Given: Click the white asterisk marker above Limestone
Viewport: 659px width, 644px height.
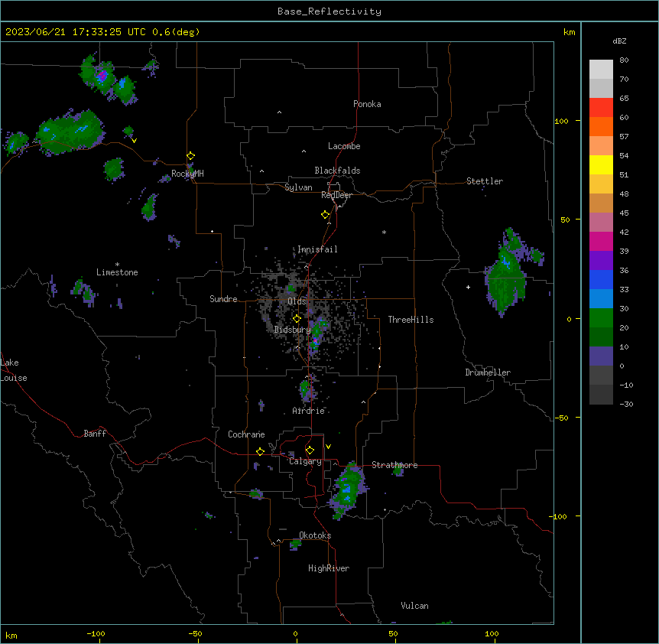Looking at the screenshot, I should pyautogui.click(x=117, y=264).
